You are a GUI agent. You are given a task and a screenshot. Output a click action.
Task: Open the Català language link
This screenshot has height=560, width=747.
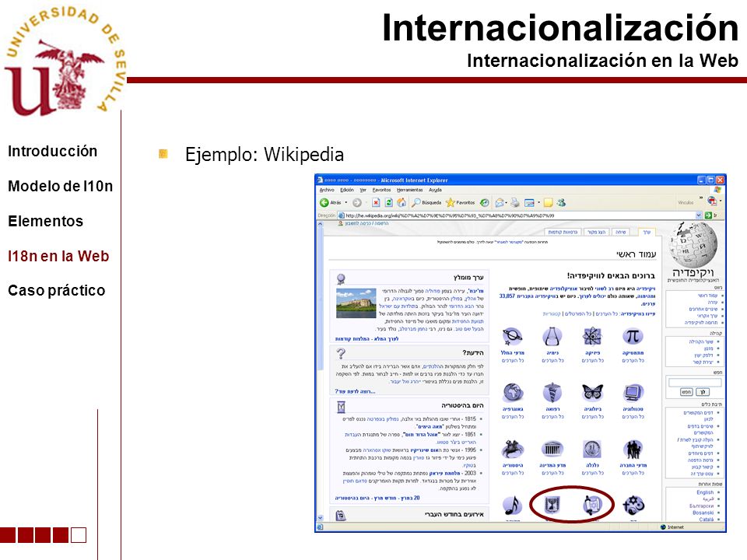coord(707,520)
